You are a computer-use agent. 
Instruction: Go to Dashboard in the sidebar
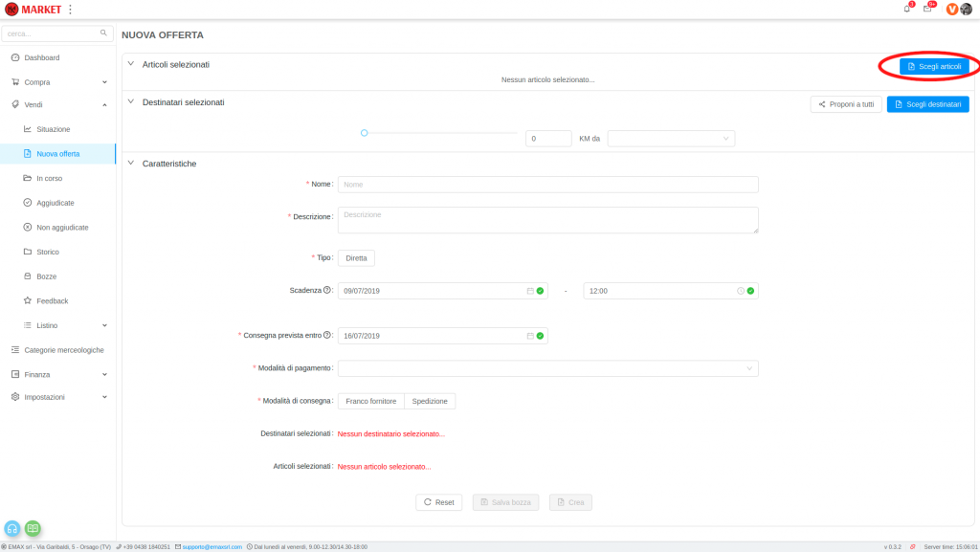pyautogui.click(x=41, y=57)
